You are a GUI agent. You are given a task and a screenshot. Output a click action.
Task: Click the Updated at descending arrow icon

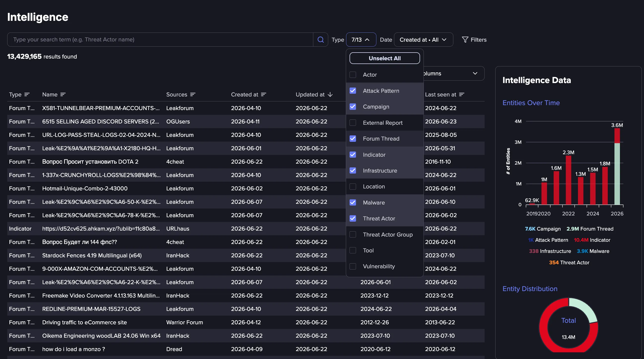point(330,94)
